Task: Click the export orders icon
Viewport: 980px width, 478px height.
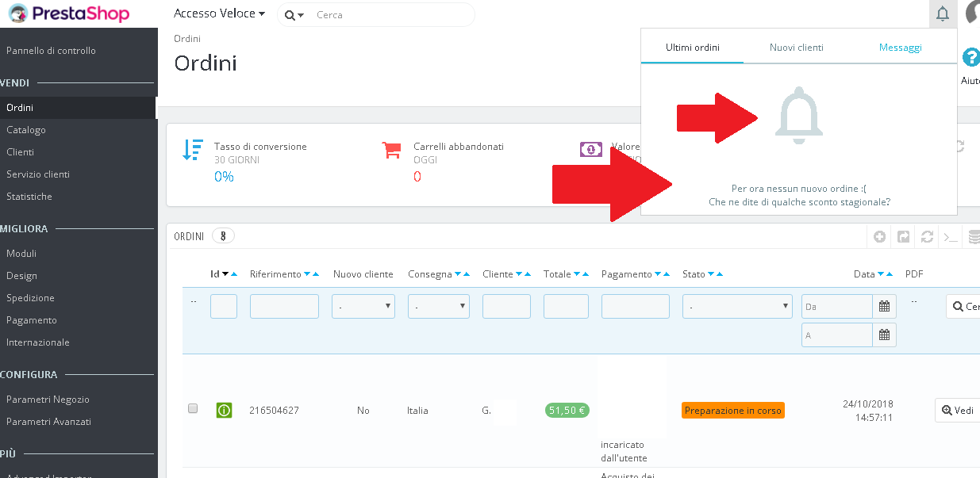Action: [903, 236]
